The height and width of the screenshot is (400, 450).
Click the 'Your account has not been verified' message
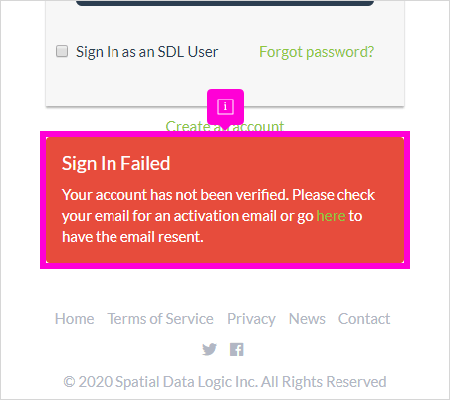(218, 216)
